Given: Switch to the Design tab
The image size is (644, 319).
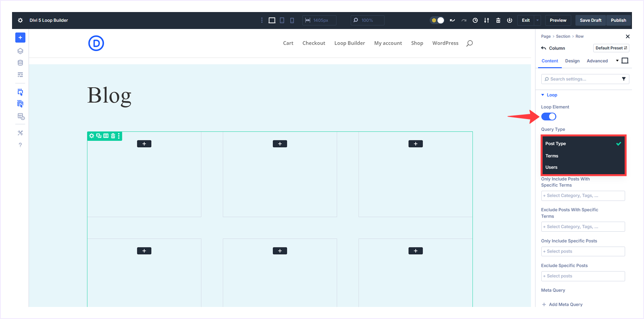Looking at the screenshot, I should (572, 61).
